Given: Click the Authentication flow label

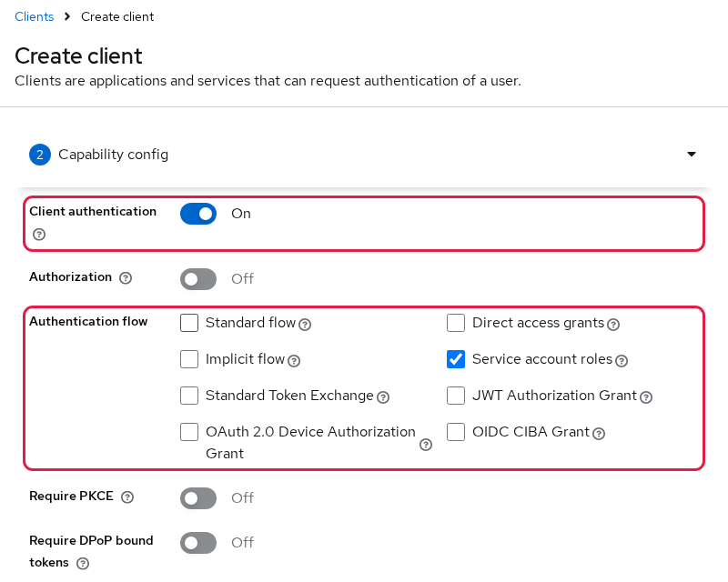Looking at the screenshot, I should tap(88, 321).
